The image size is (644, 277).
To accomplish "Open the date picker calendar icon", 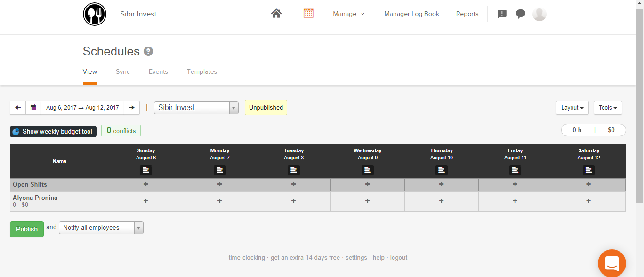I will pos(33,108).
